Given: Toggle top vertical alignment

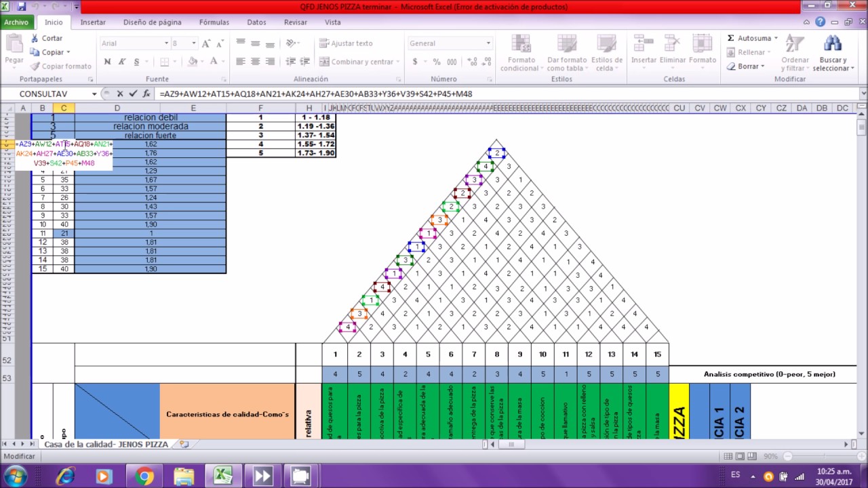Looking at the screenshot, I should [x=240, y=43].
